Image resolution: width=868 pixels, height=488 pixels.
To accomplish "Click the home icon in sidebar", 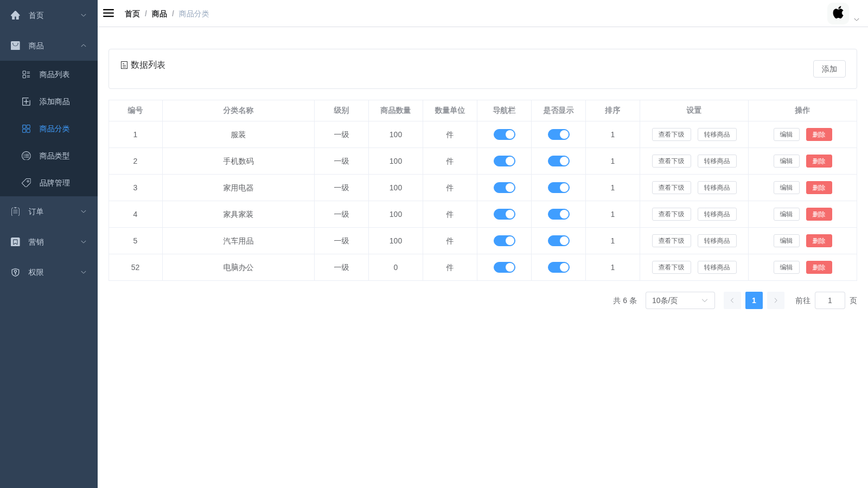I will click(x=15, y=15).
